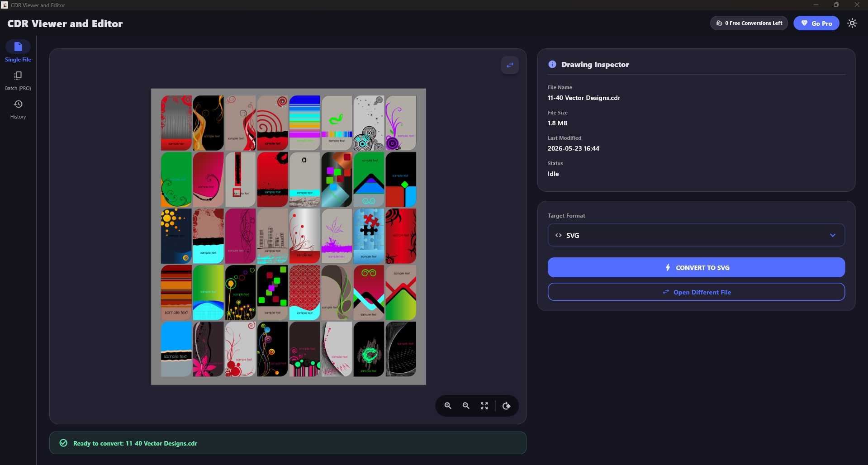The image size is (868, 465).
Task: Click the swap file icon above preview
Action: click(x=510, y=65)
